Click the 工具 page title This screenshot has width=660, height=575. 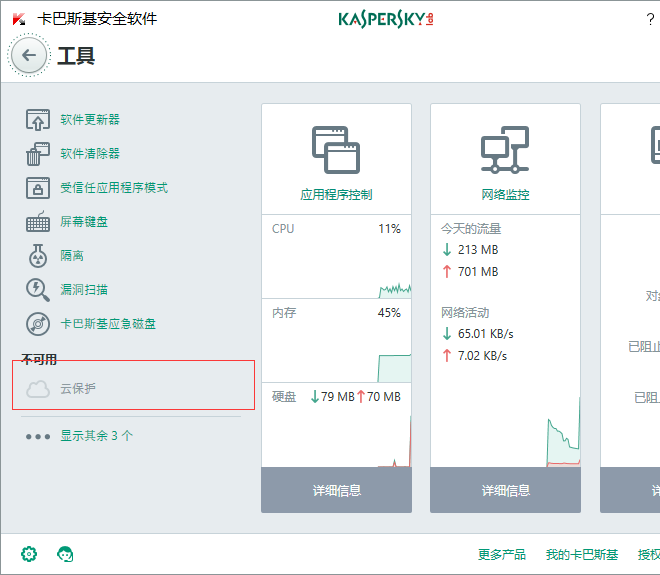[76, 56]
